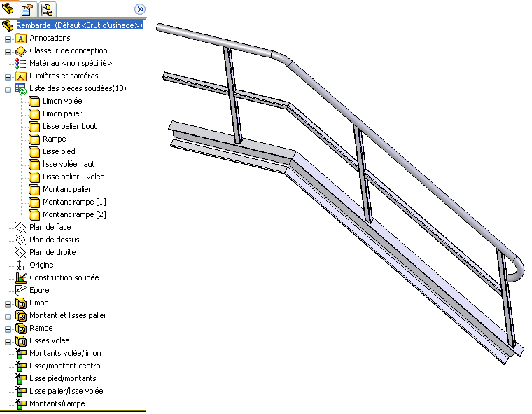Switch to the PropertyManager tab
Viewport: 532px width, 414px height.
(x=27, y=9)
